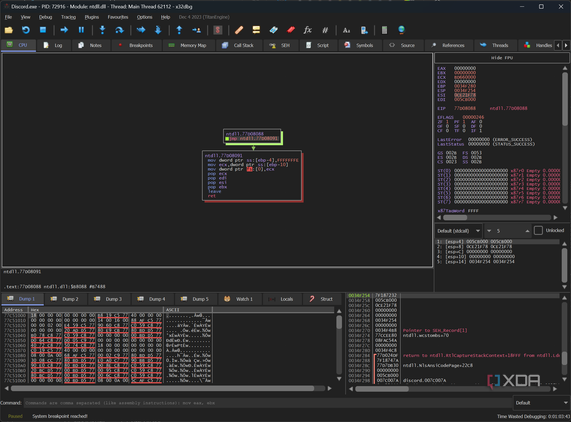
Task: Click the Trace Over icon
Action: [x=158, y=30]
